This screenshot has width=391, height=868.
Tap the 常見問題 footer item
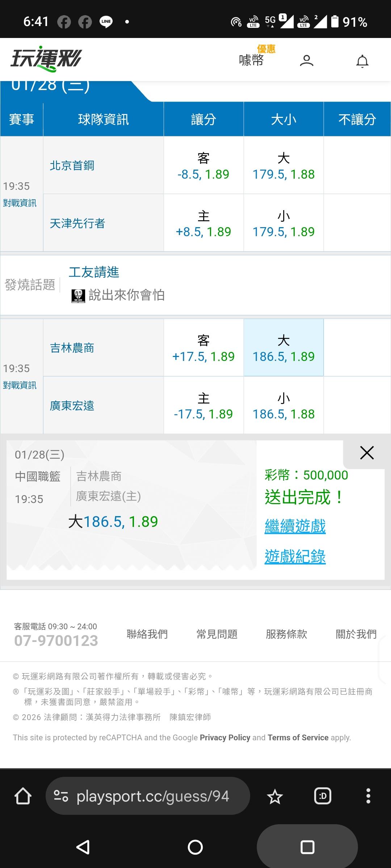tap(217, 634)
